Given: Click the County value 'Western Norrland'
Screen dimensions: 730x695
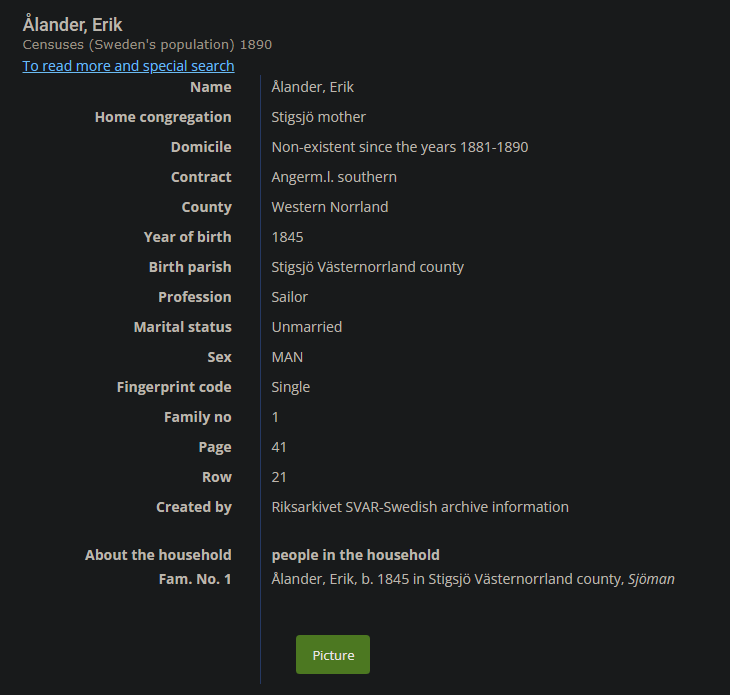Looking at the screenshot, I should coord(330,207).
